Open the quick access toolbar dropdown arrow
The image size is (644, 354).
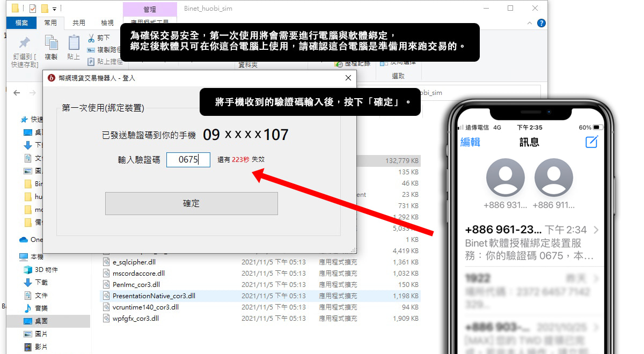(x=55, y=9)
